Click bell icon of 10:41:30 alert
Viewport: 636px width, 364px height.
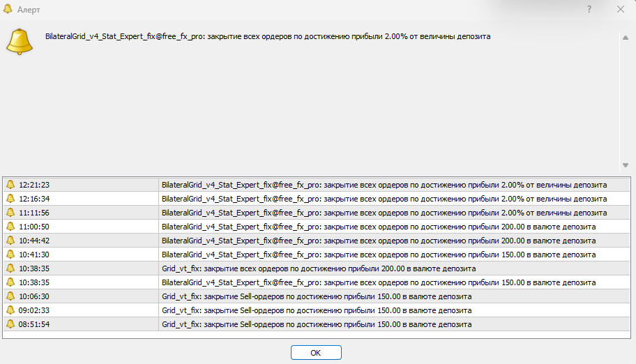[10, 255]
